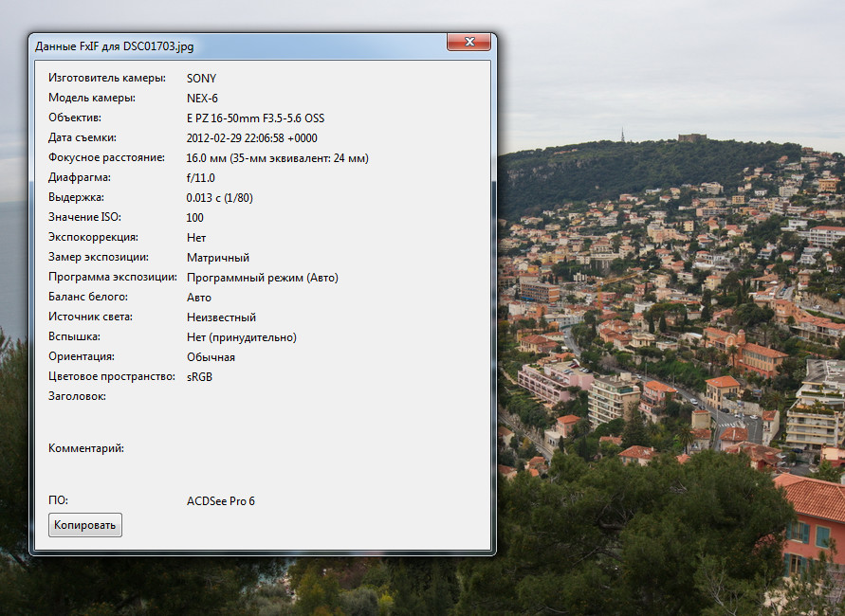
Task: Click the shutter speed value 0.013 с (1/80)
Action: tap(220, 197)
